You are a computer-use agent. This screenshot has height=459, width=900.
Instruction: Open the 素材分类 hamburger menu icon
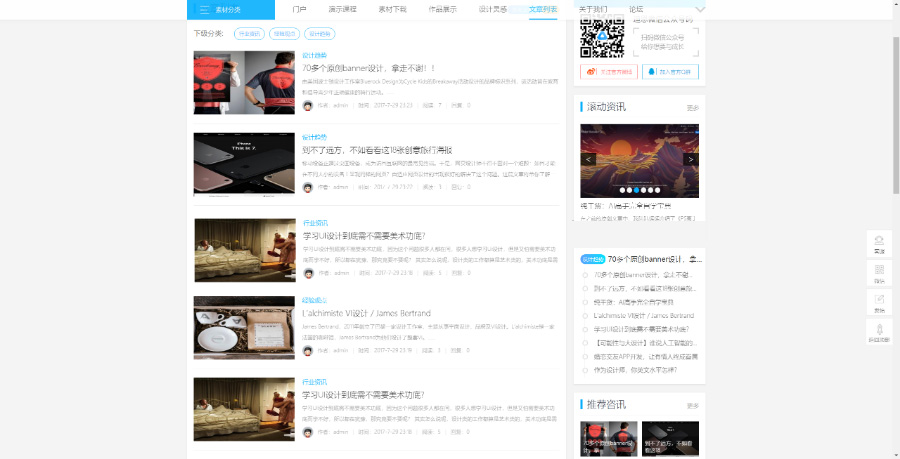pyautogui.click(x=204, y=10)
